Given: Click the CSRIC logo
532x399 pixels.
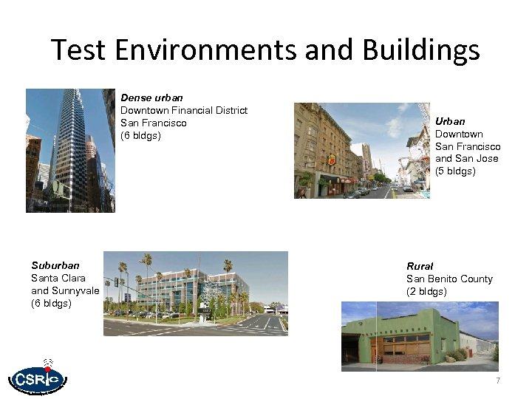Looking at the screenshot, I should [38, 378].
